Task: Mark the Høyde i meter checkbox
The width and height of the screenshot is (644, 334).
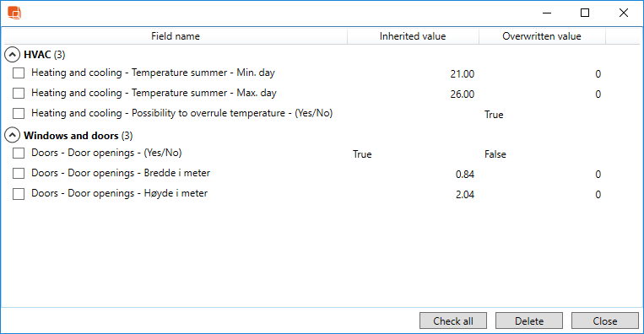Action: click(19, 193)
